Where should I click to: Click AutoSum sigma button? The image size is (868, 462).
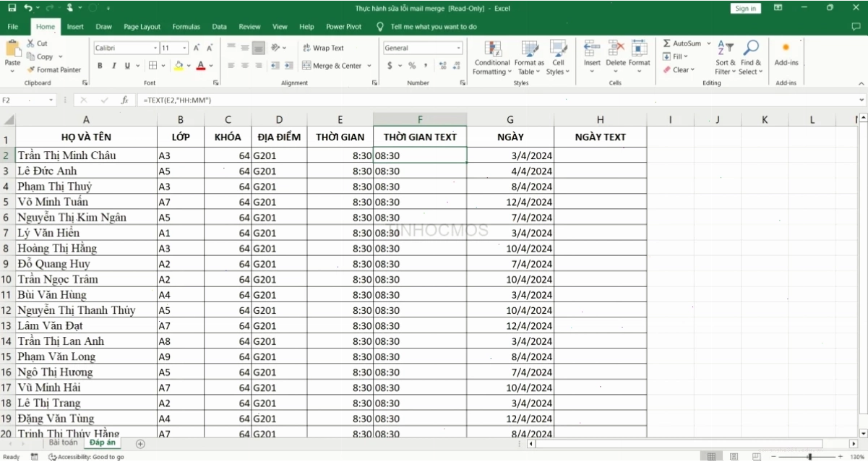pos(682,43)
